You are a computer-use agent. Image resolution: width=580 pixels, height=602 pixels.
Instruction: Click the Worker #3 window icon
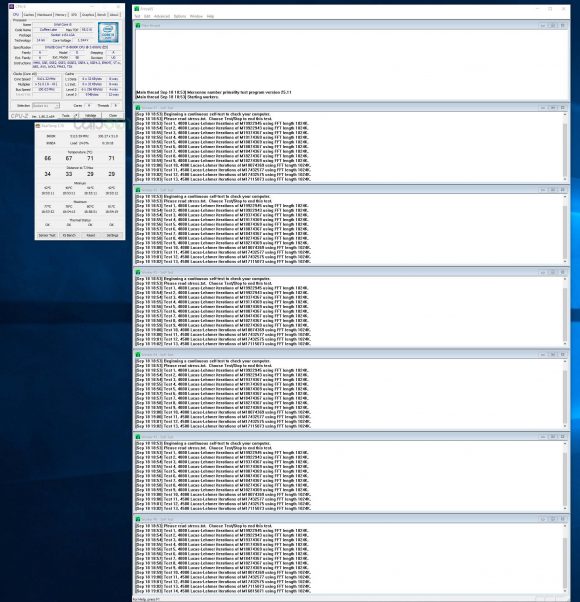138,272
